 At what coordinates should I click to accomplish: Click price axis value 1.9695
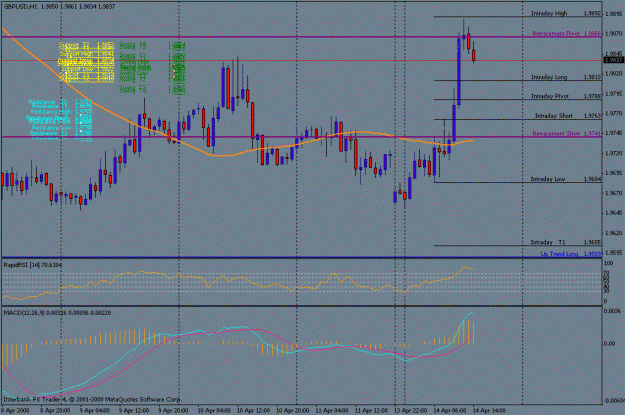click(x=614, y=173)
